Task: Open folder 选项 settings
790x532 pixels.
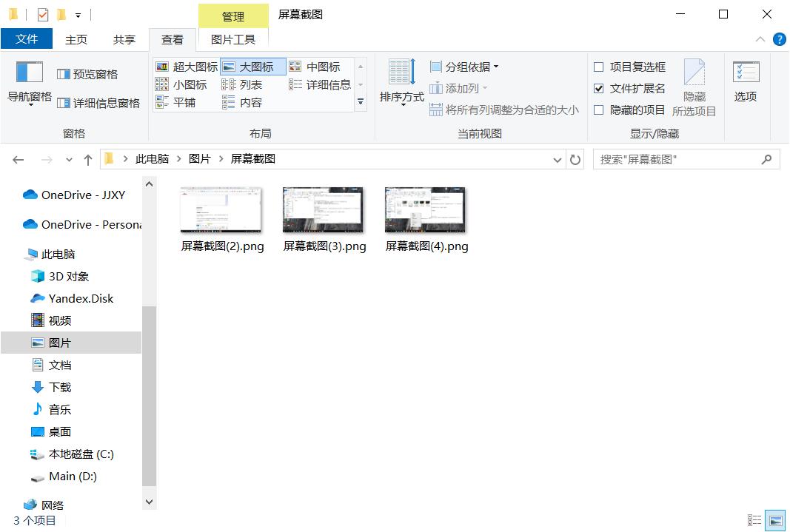Action: [x=745, y=81]
